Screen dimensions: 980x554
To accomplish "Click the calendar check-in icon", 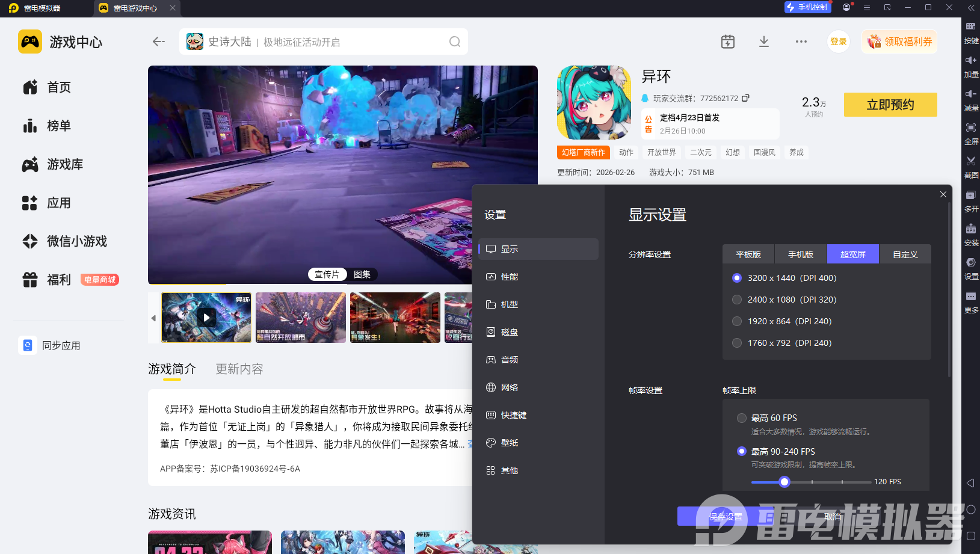I will coord(727,42).
